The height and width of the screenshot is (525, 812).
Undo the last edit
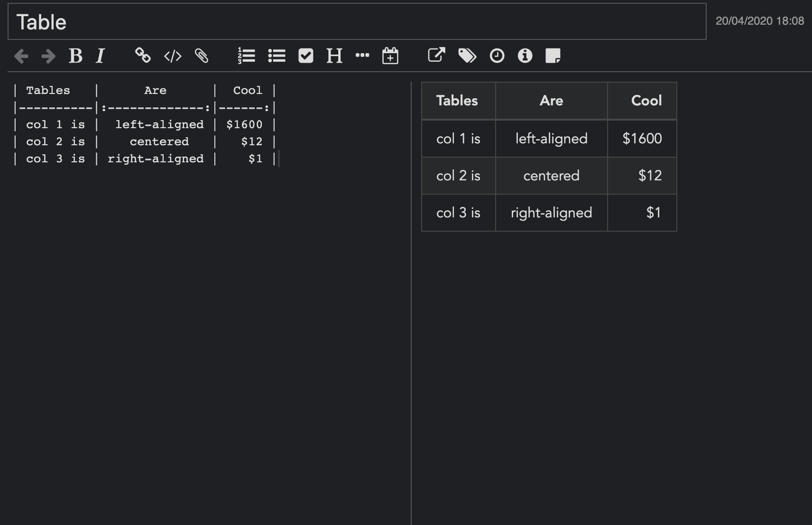pyautogui.click(x=21, y=56)
